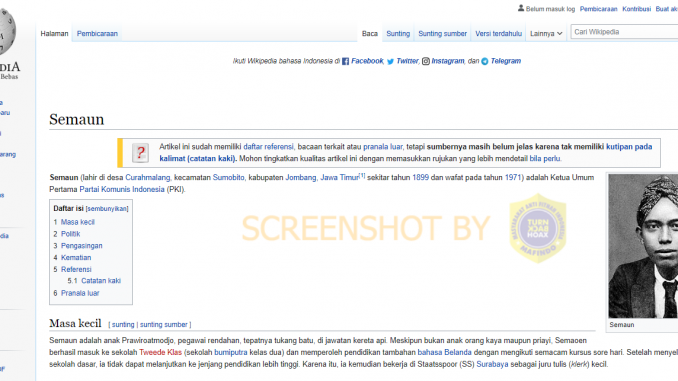Click the Telegram icon in the banner
Screen dimensions: 678x381
tap(485, 61)
